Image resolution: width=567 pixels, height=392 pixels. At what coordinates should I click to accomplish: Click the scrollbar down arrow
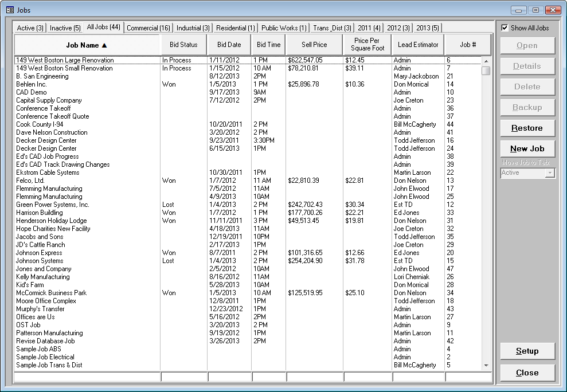pyautogui.click(x=486, y=365)
